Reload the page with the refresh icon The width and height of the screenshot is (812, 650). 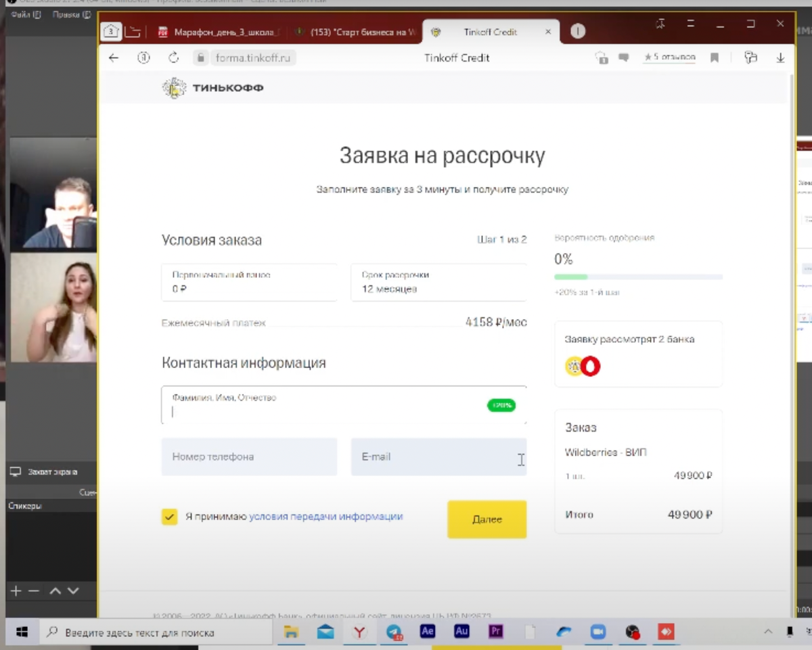[174, 57]
